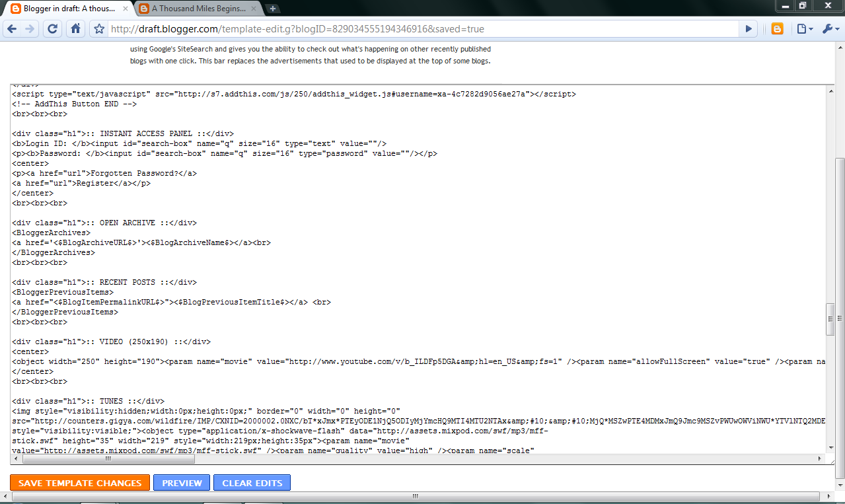
Task: Click the '$BlogArchiveName$' code line
Action: tap(141, 242)
